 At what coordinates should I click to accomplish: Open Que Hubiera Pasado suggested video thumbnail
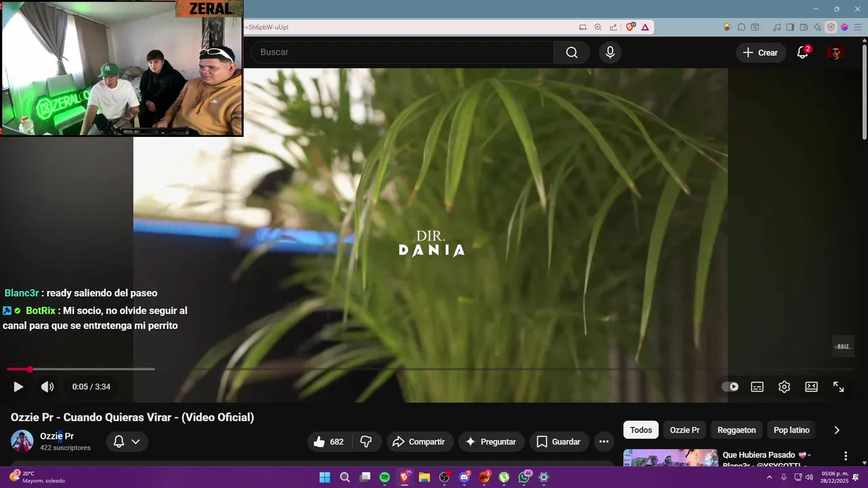tap(671, 458)
